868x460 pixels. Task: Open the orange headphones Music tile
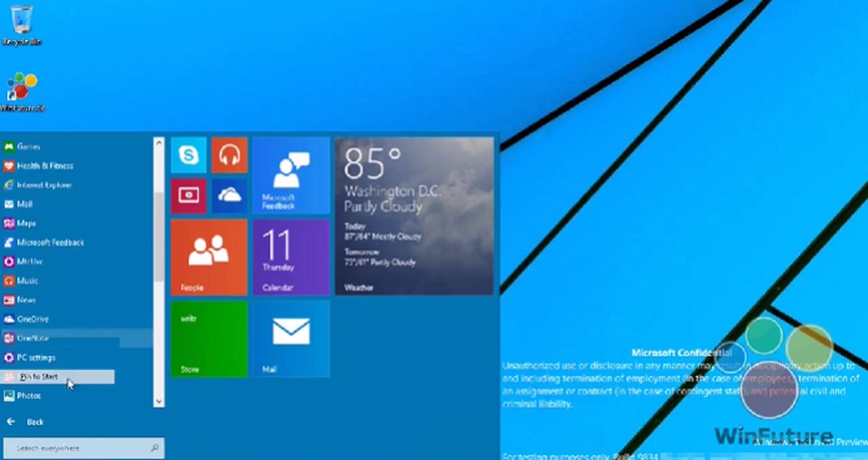(229, 155)
